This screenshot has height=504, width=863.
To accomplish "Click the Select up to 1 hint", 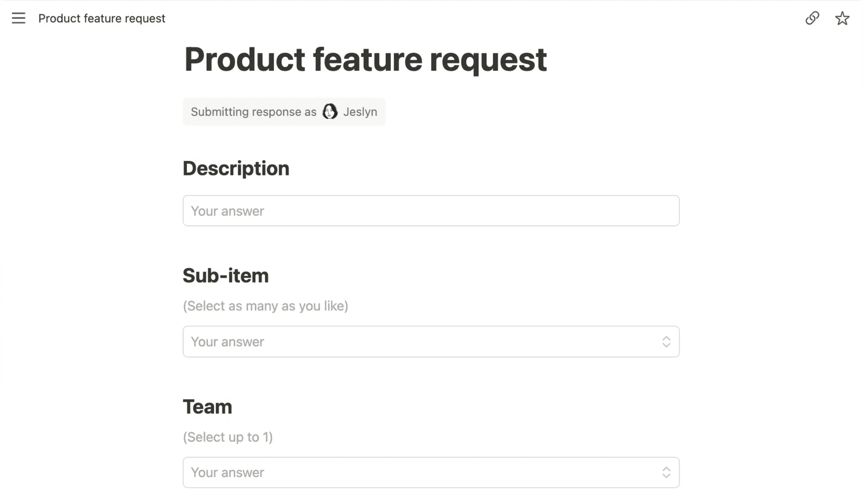I will [x=228, y=437].
